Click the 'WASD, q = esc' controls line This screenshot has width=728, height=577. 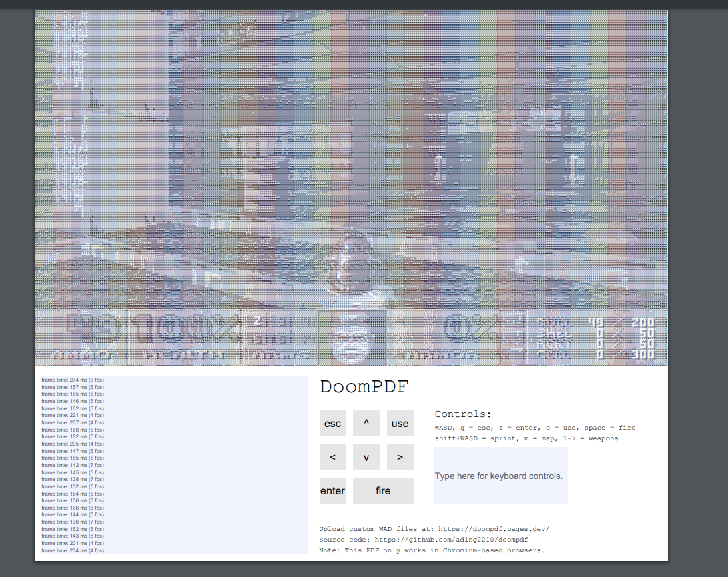(x=535, y=428)
